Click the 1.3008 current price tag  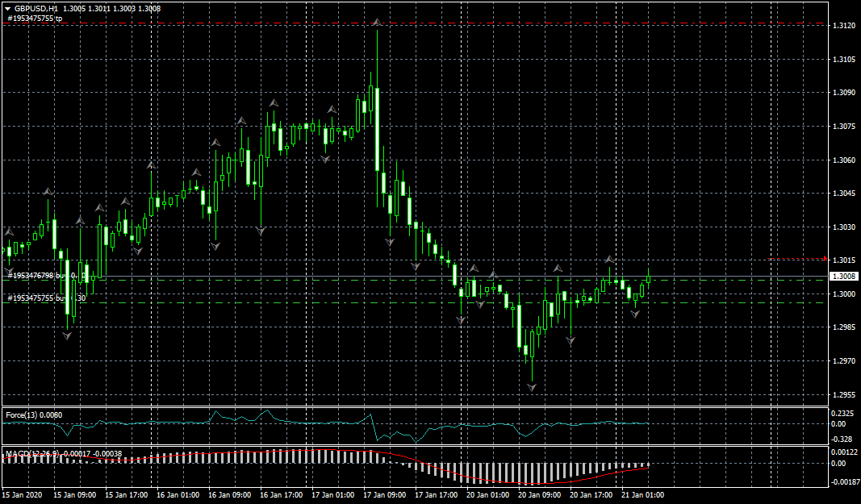(x=843, y=277)
